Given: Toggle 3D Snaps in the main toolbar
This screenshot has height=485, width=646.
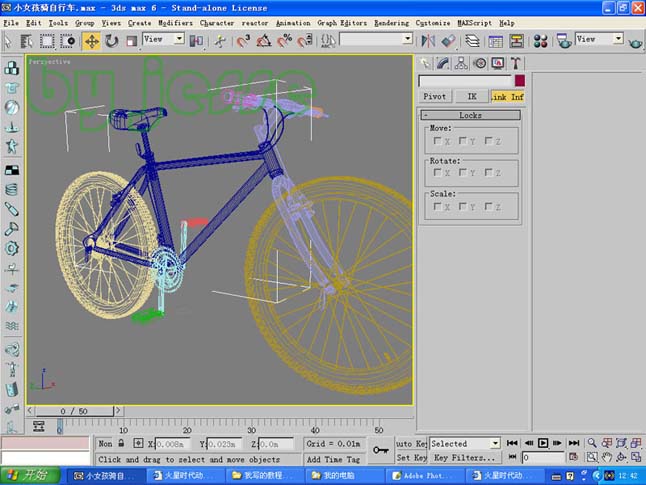Looking at the screenshot, I should pos(243,41).
